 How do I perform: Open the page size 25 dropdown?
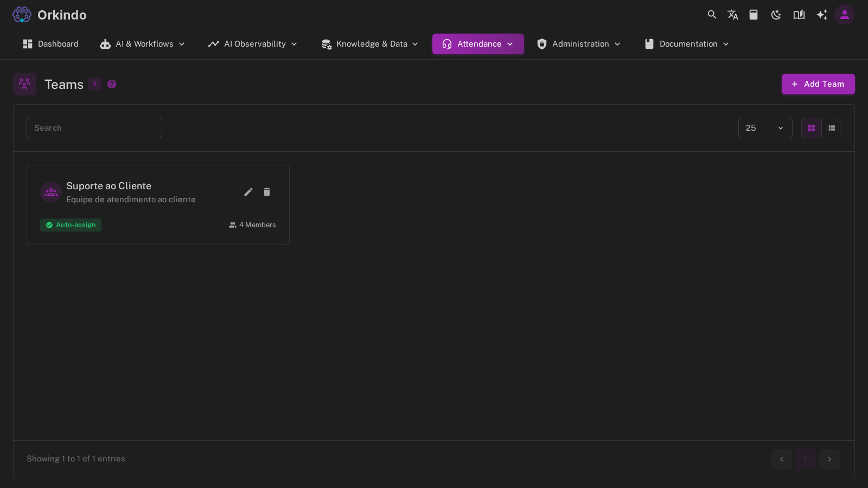pyautogui.click(x=765, y=128)
